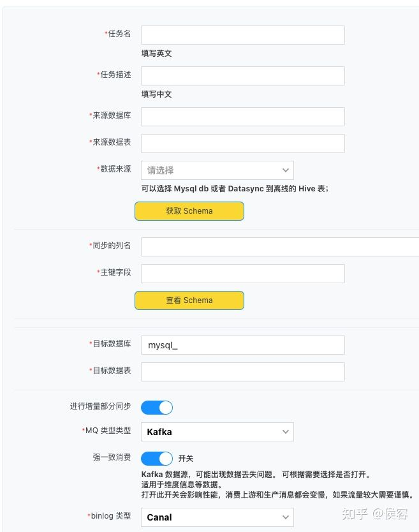This screenshot has height=532, width=419.
Task: Toggle the 强一致消费 switch off
Action: (x=157, y=459)
